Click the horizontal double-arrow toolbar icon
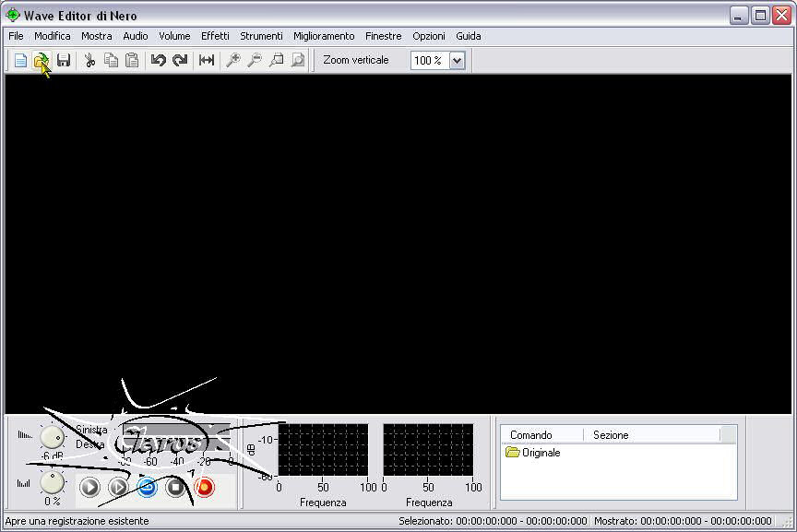Viewport: 797px width, 532px height. [x=207, y=61]
